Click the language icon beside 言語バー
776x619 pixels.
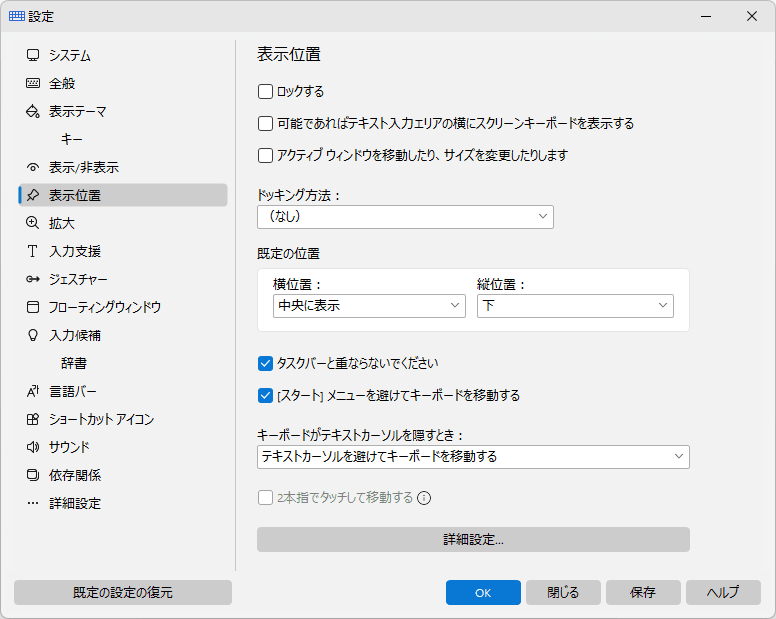(33, 391)
